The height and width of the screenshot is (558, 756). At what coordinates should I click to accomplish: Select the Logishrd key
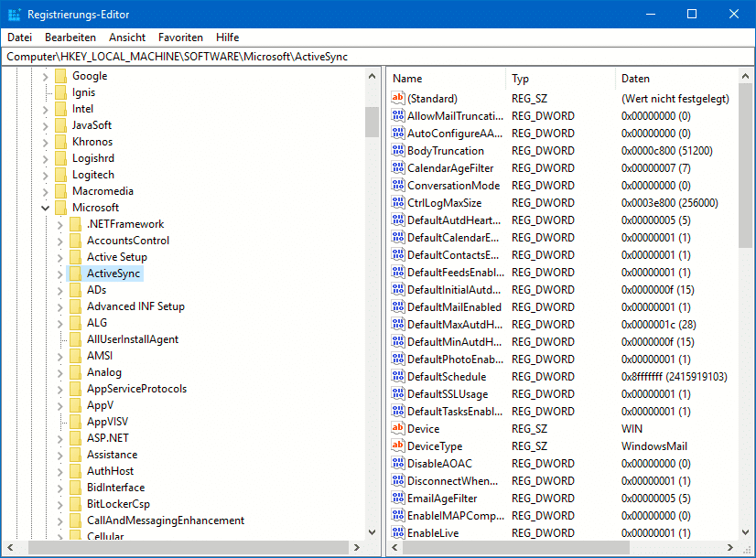(x=93, y=158)
